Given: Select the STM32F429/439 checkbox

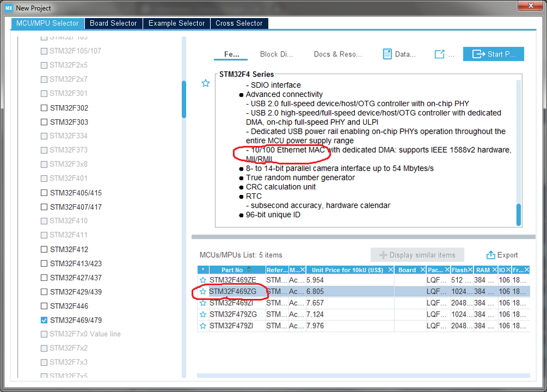Looking at the screenshot, I should coord(44,292).
